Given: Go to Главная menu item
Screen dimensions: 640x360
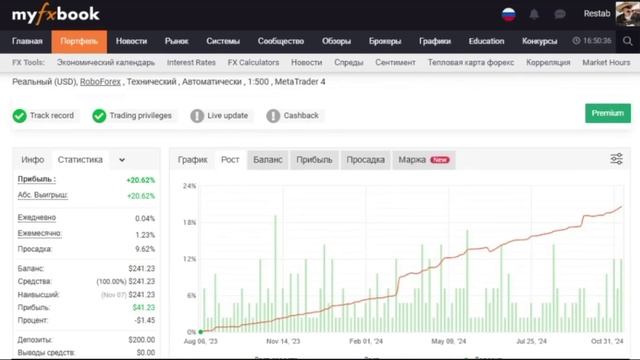Looking at the screenshot, I should click(x=27, y=41).
